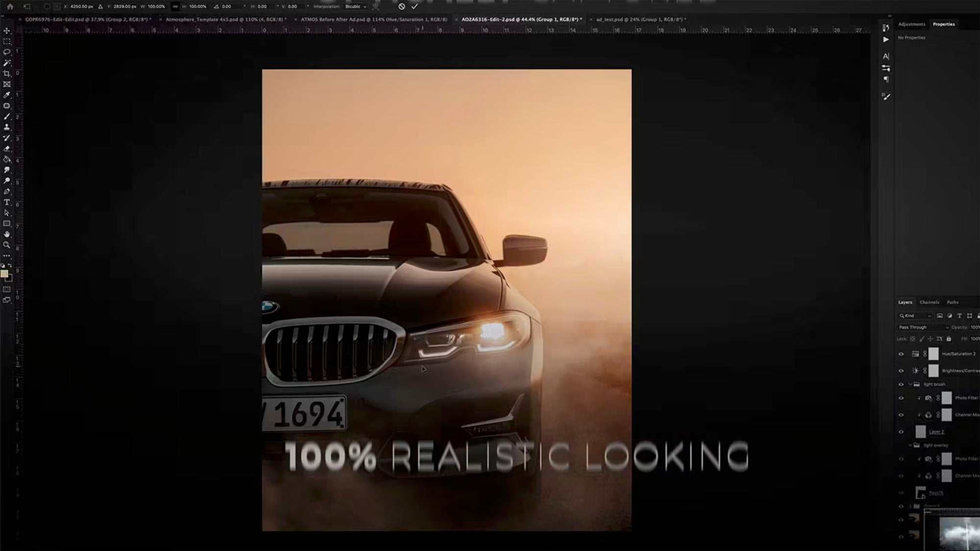Select the Move tool
This screenshot has width=980, height=551.
[6, 30]
